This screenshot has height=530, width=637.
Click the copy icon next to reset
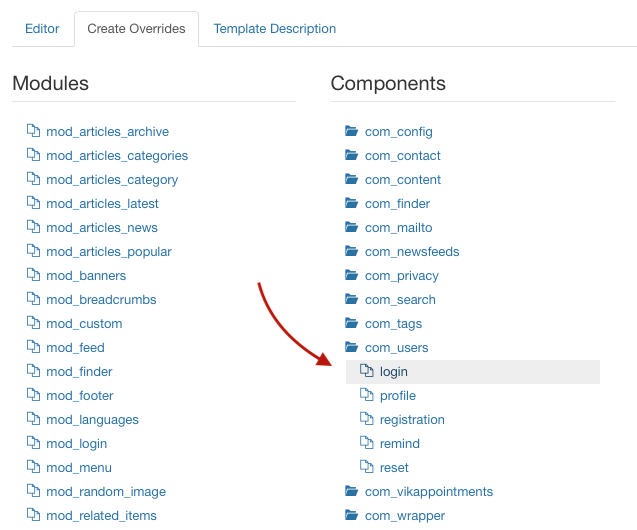click(x=367, y=467)
